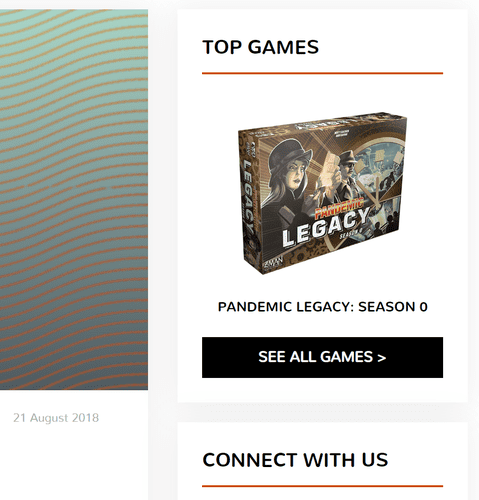Image resolution: width=479 pixels, height=500 pixels.
Task: Open the Pandemic Legacy: Season 0 title link
Action: tap(322, 307)
